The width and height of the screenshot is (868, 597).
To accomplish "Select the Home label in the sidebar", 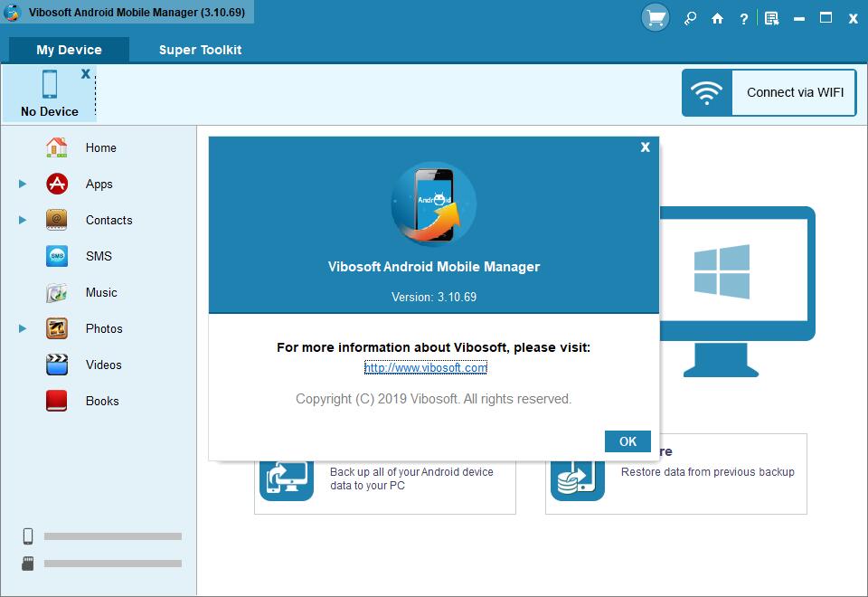I will click(x=100, y=147).
